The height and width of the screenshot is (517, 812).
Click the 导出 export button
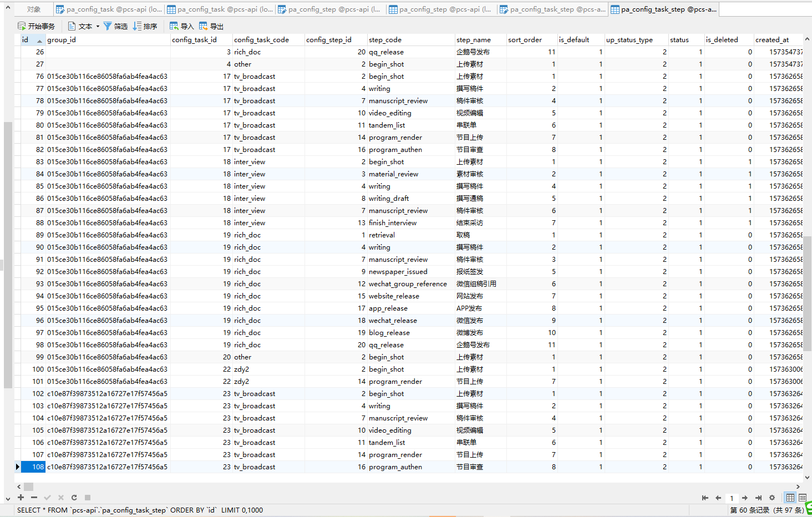coord(211,26)
